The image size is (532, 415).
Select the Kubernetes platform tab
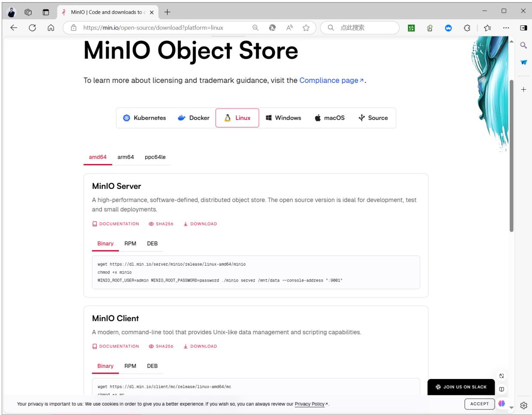coord(144,118)
